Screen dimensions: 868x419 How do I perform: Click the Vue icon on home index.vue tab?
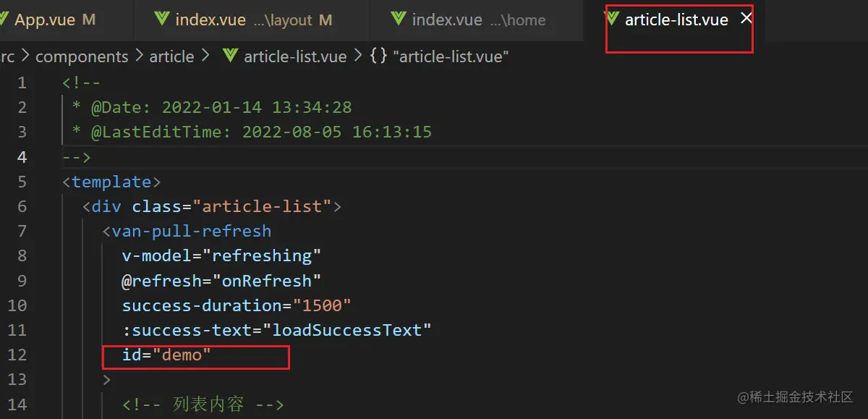[398, 20]
